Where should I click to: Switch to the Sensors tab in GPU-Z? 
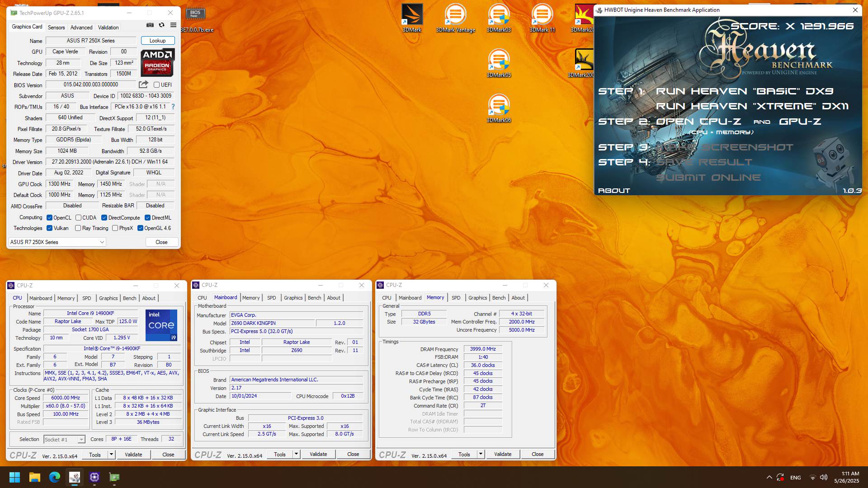pyautogui.click(x=57, y=28)
